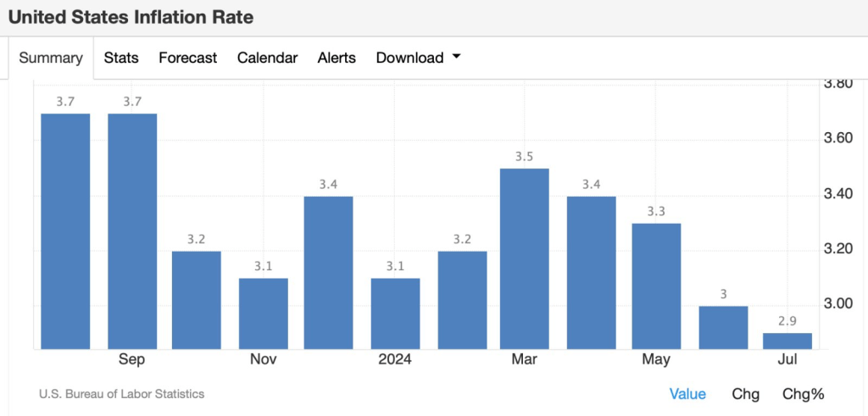Toggle chart to Chg% view
This screenshot has height=416, width=868.
(803, 394)
